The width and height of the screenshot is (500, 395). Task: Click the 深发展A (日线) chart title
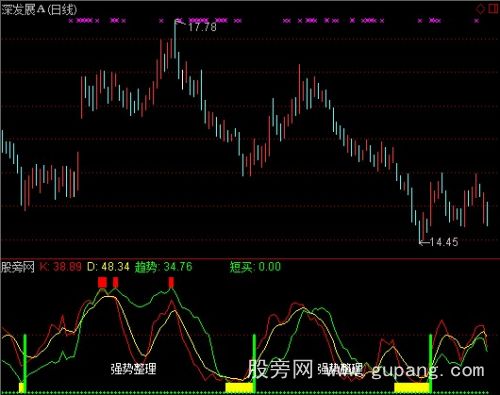pyautogui.click(x=39, y=9)
